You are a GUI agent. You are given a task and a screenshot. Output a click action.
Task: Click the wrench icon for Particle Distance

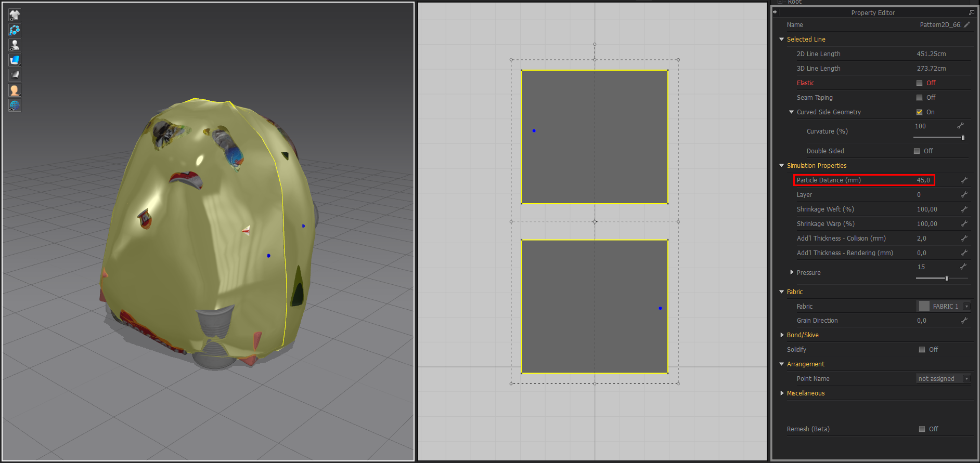964,180
